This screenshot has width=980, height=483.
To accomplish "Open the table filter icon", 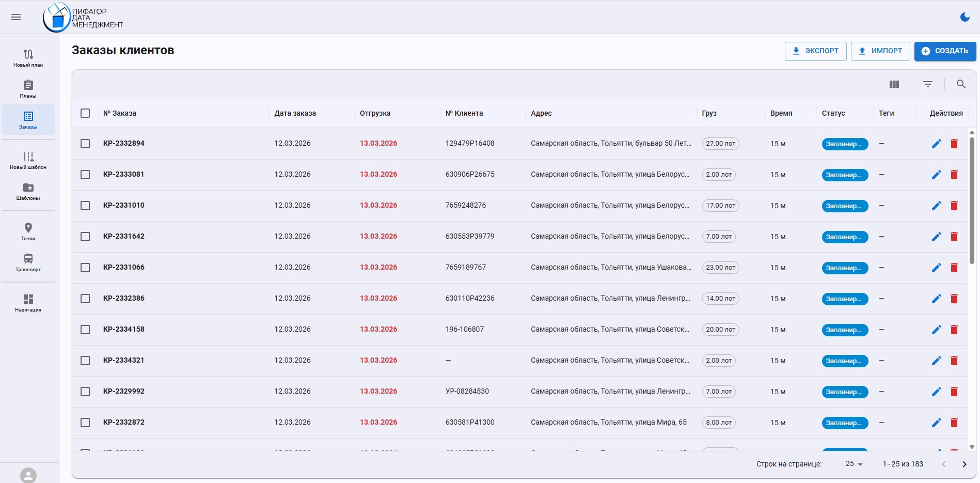I will pos(928,84).
